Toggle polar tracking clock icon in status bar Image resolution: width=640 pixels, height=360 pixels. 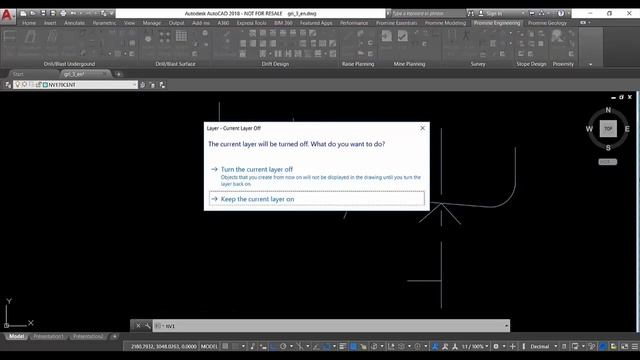(283, 347)
